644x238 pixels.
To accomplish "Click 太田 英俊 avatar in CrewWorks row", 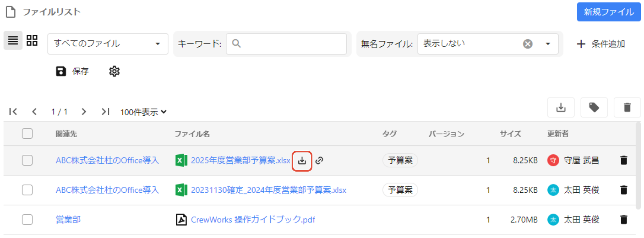I will tap(553, 220).
